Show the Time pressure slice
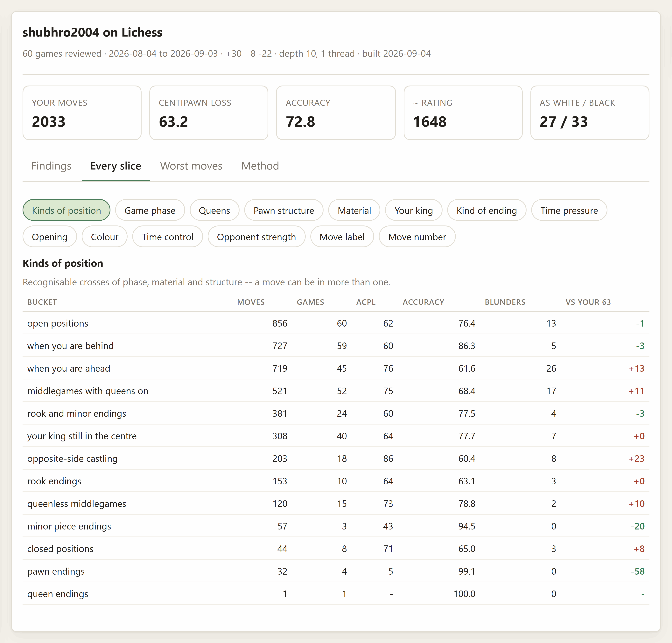Image resolution: width=672 pixels, height=643 pixels. [569, 210]
